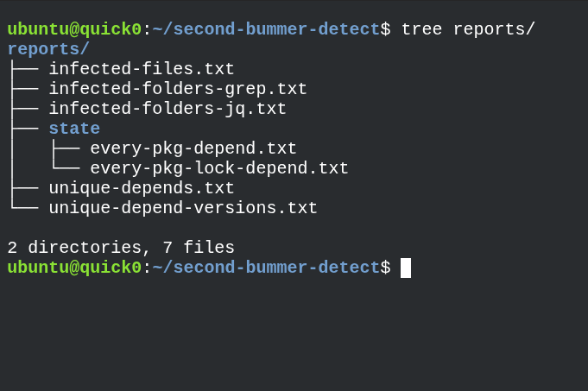
Task: Select unique-depends.txt entry
Action: [142, 188]
